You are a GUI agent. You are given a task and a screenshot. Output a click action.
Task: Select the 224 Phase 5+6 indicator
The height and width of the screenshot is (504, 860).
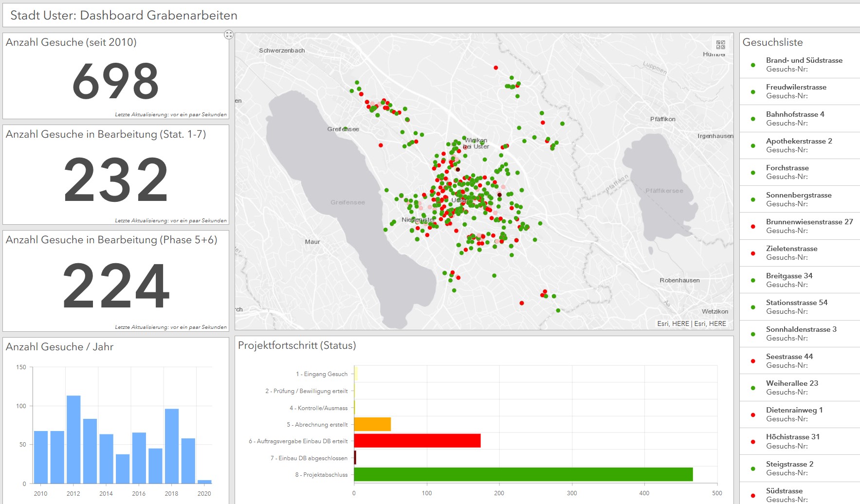pyautogui.click(x=116, y=286)
